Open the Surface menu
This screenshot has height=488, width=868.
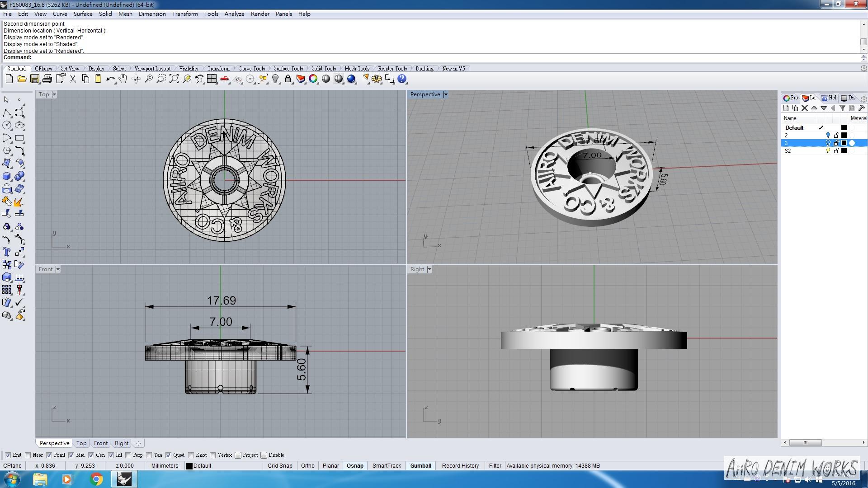point(83,14)
